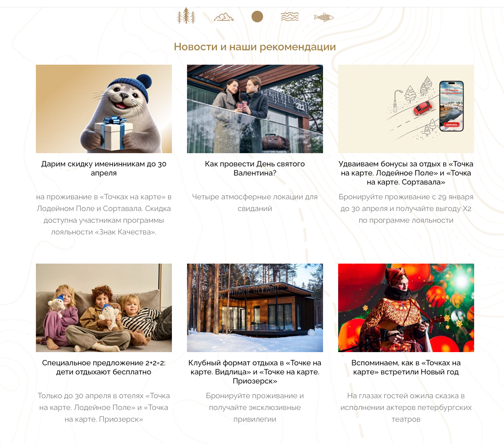This screenshot has height=444, width=504.
Task: Open 'Удваиваем бонусы за отдых' article title
Action: [x=406, y=173]
